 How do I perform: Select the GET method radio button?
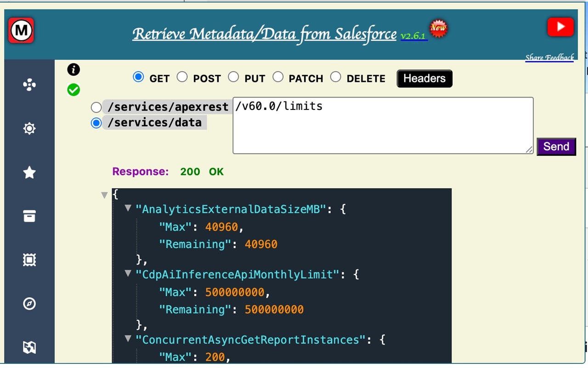point(138,77)
